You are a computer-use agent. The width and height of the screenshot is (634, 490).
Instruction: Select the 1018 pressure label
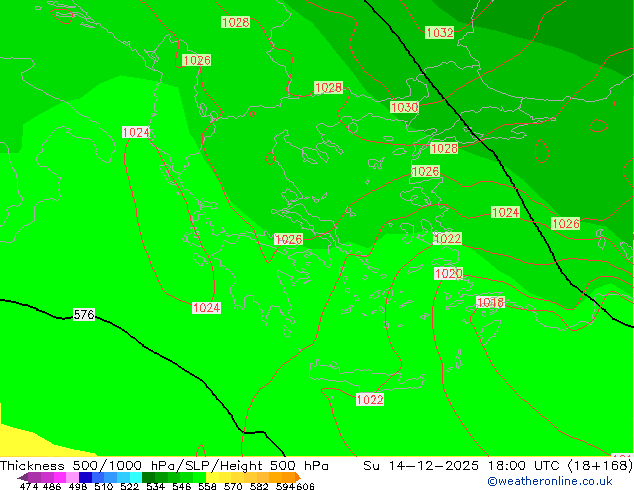pos(490,302)
